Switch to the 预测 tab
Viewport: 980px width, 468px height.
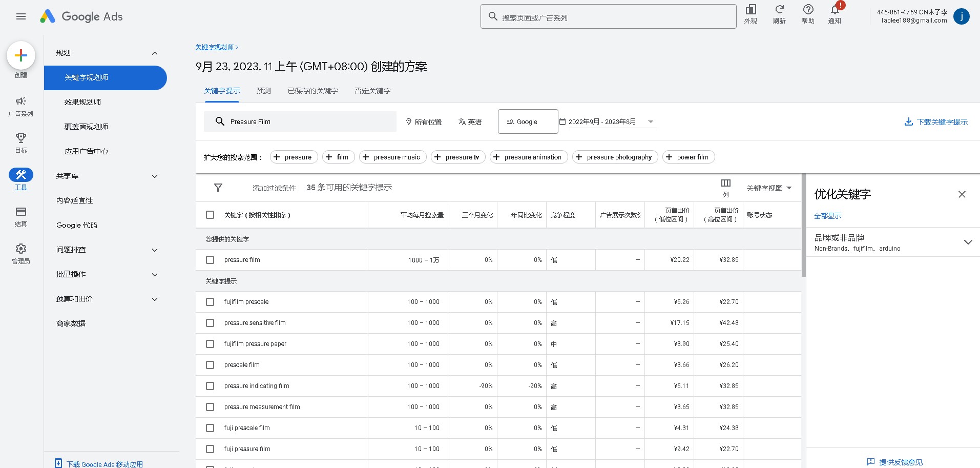tap(263, 91)
